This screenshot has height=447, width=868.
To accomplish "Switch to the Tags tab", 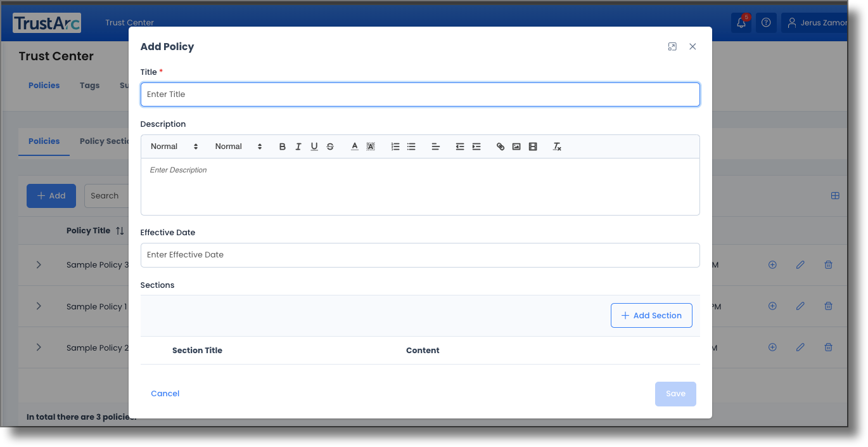I will coord(89,85).
